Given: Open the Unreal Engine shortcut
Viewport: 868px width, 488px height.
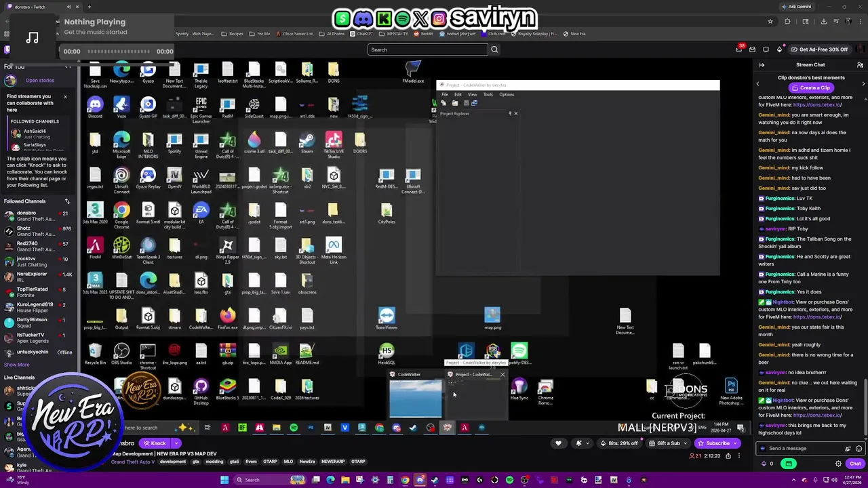Looking at the screenshot, I should [201, 145].
